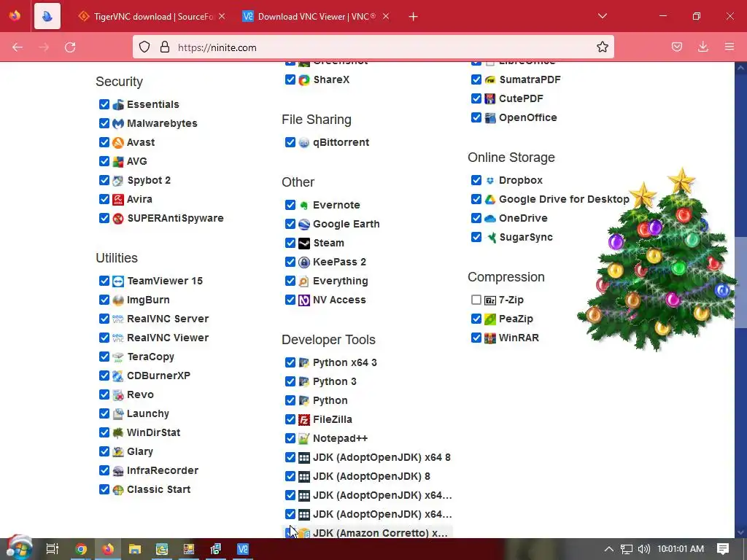Click the page vertical scrollbar thumb
This screenshot has height=560, width=747.
(x=740, y=284)
